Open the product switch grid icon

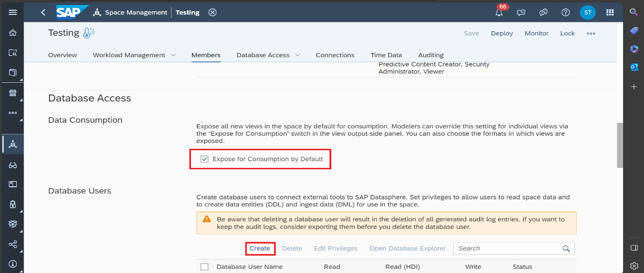610,13
